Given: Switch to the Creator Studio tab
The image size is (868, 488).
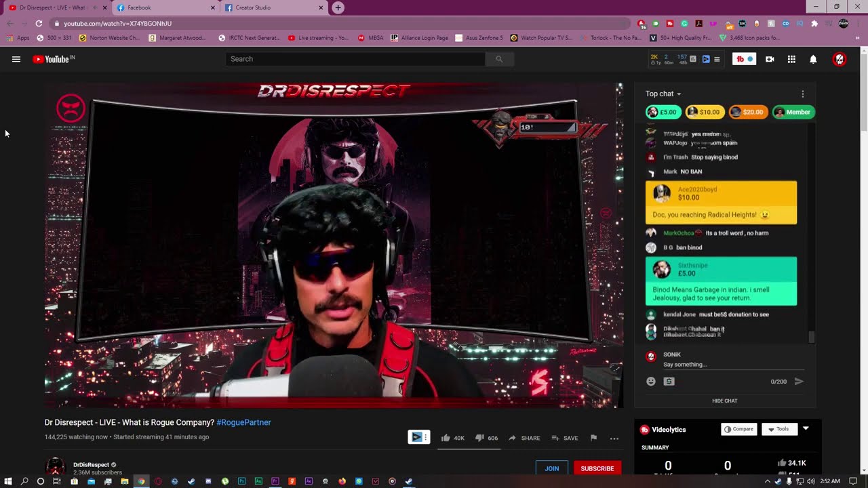Looking at the screenshot, I should [275, 7].
